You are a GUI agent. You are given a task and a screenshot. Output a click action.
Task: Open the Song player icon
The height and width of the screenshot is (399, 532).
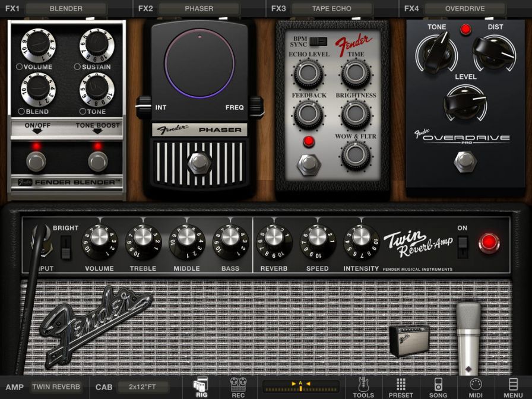[438, 387]
